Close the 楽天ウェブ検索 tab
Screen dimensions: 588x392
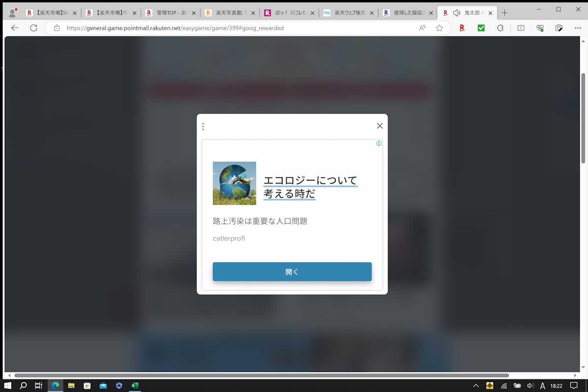tap(372, 13)
